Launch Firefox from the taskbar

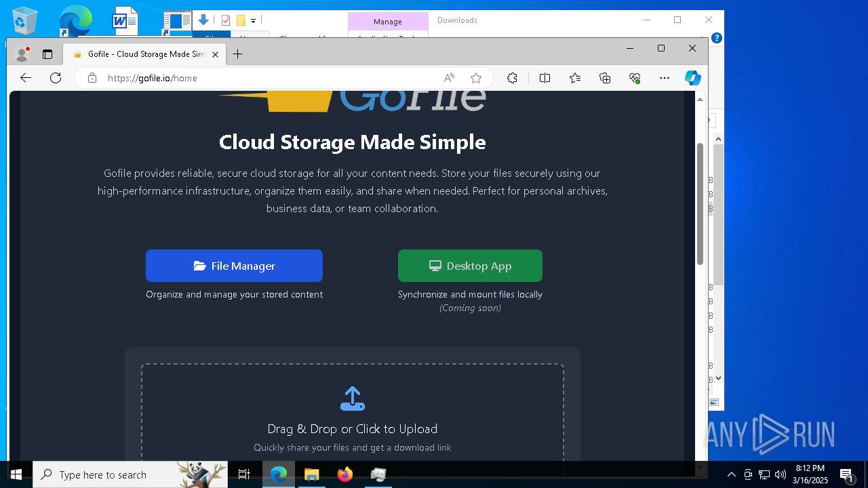tap(345, 474)
